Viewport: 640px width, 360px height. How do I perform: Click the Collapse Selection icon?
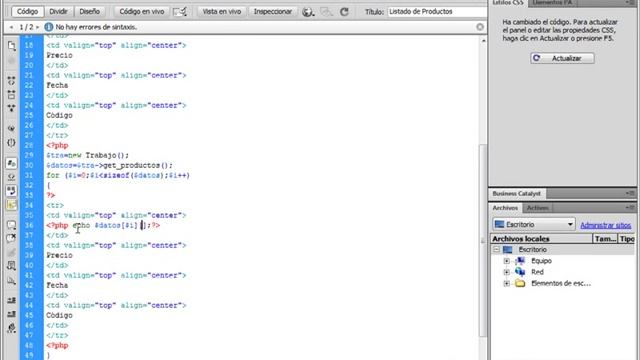click(11, 95)
